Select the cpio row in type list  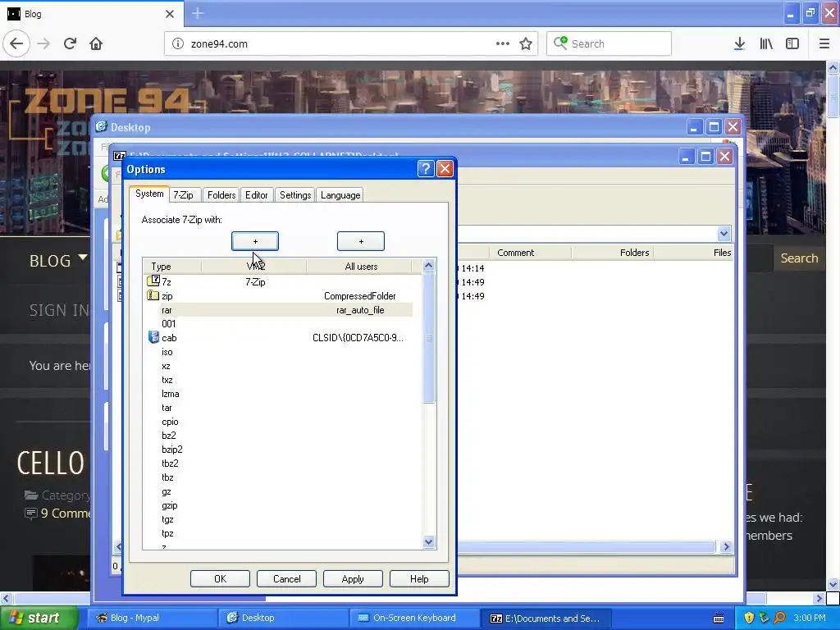pos(279,422)
